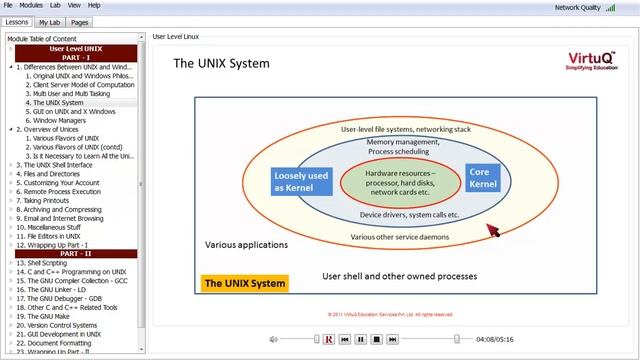The image size is (640, 360).
Task: Expand Taking Printouts module
Action: tap(11, 201)
